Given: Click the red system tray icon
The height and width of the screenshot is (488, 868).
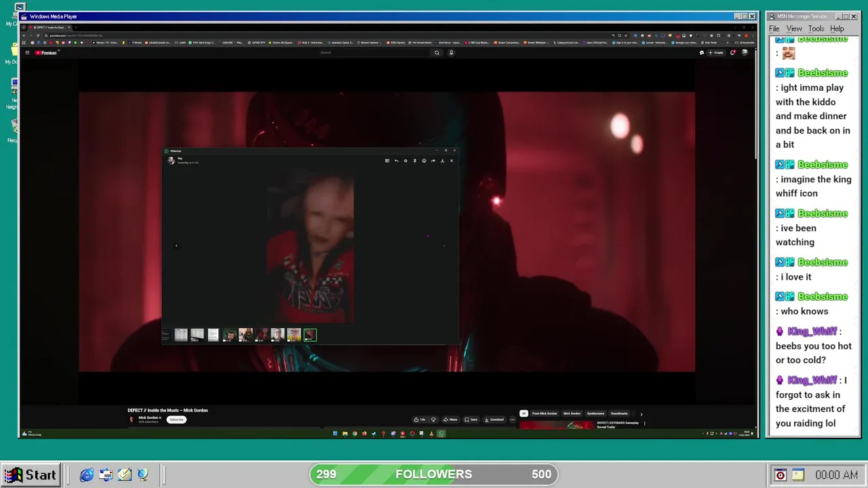Looking at the screenshot, I should coord(781,475).
